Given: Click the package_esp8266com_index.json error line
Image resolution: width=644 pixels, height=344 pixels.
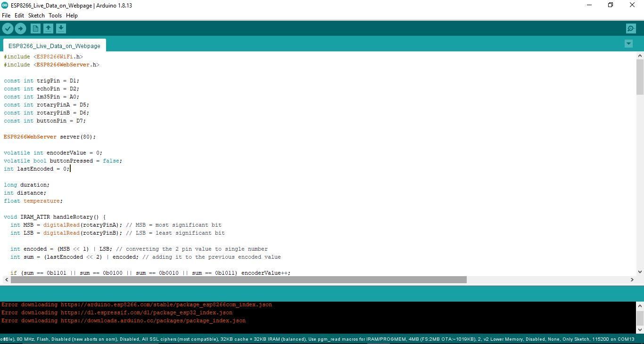Looking at the screenshot, I should (x=137, y=304).
